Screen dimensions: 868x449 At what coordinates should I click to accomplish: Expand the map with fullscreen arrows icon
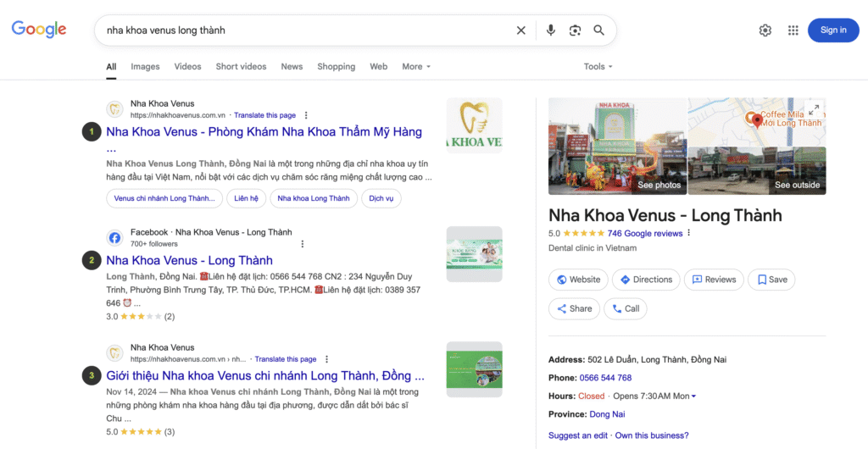815,109
